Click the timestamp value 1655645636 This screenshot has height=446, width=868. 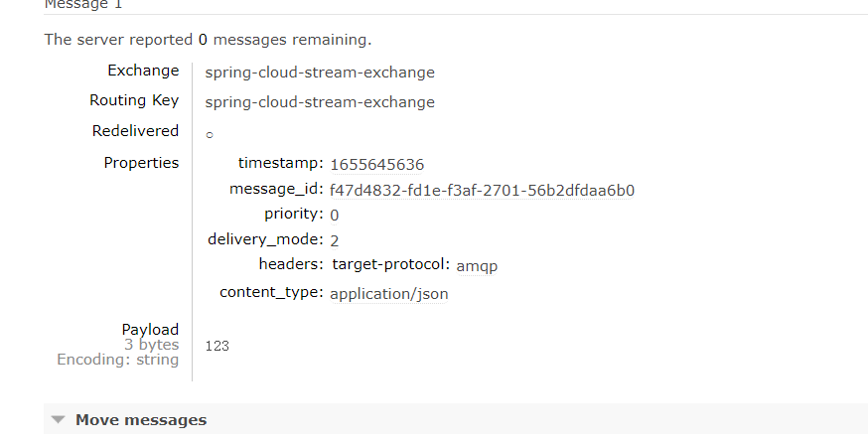[x=377, y=165]
